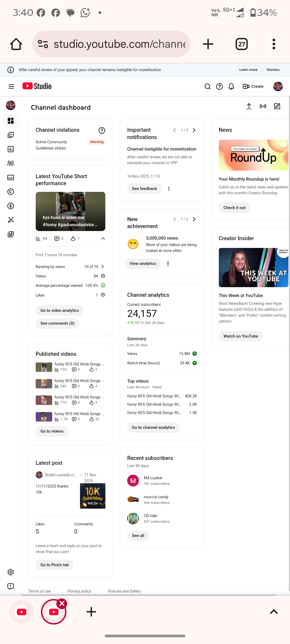Click the search magnifier in Studio header
The width and height of the screenshot is (290, 644).
click(207, 86)
